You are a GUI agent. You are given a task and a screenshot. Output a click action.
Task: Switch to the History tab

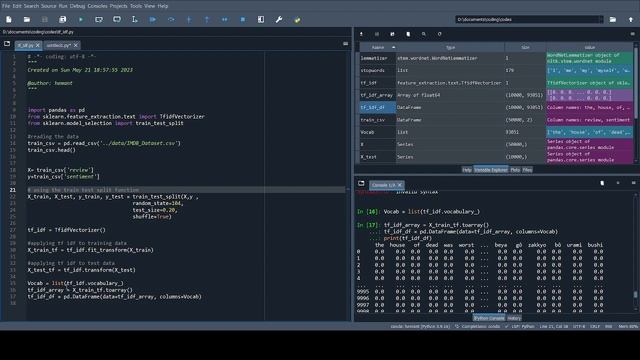point(514,318)
